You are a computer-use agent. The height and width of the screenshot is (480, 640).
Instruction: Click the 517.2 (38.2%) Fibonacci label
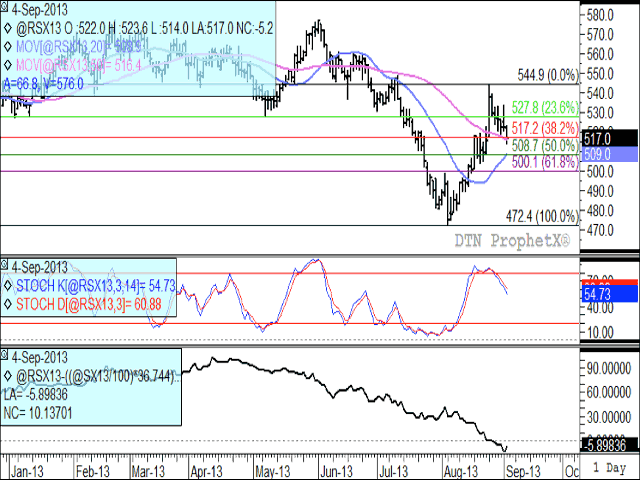tap(545, 128)
